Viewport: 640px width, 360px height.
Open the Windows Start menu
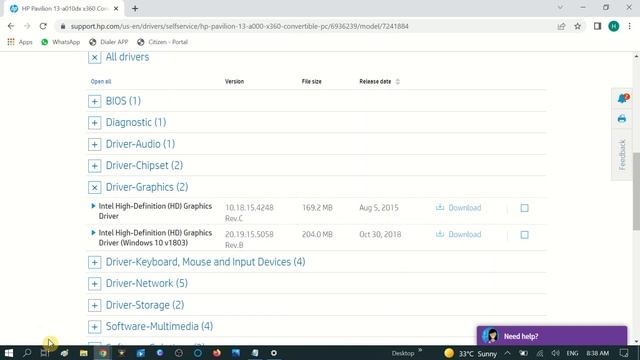coord(9,353)
